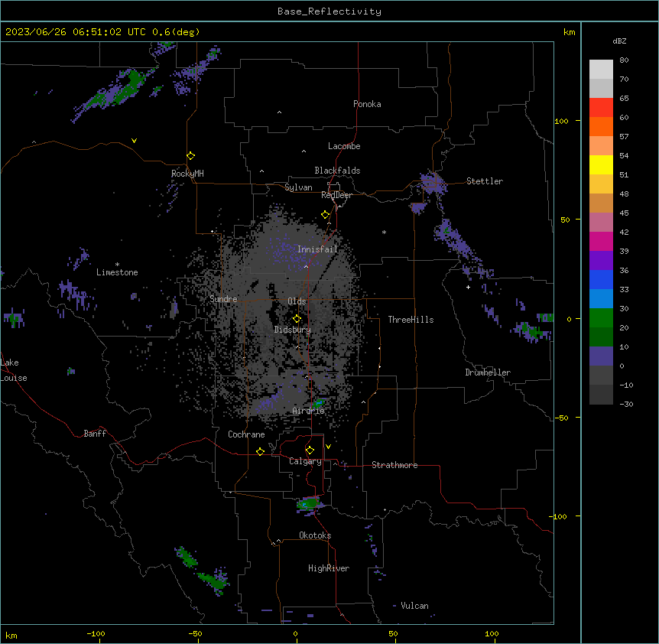Image resolution: width=659 pixels, height=644 pixels.
Task: Click the Strathmore label
Action: pos(394,465)
